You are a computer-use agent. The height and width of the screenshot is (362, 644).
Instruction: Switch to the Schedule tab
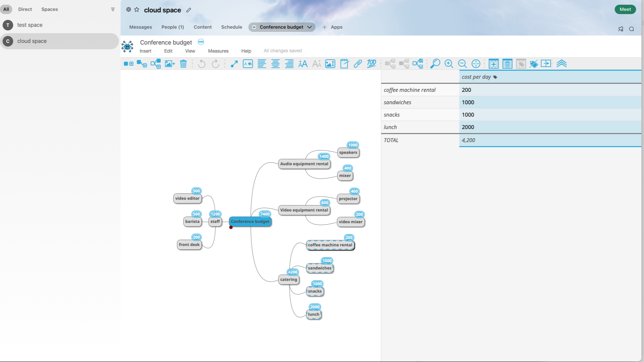[x=231, y=27]
